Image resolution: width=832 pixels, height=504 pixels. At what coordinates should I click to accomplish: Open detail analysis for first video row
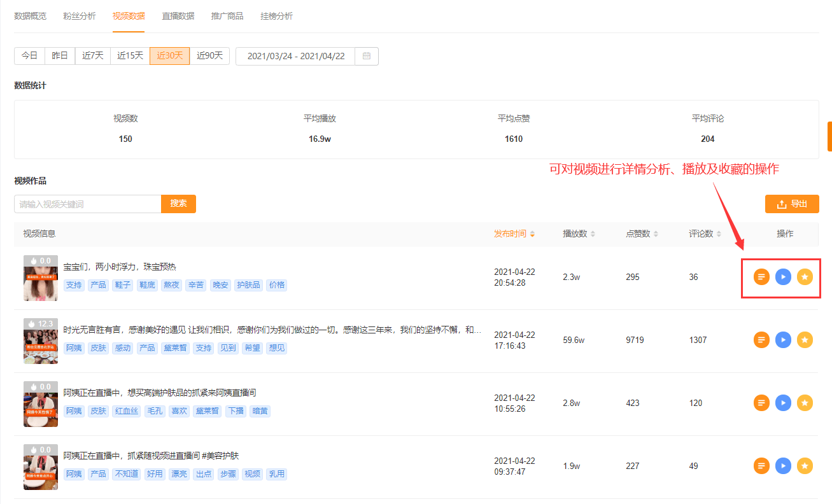point(761,277)
